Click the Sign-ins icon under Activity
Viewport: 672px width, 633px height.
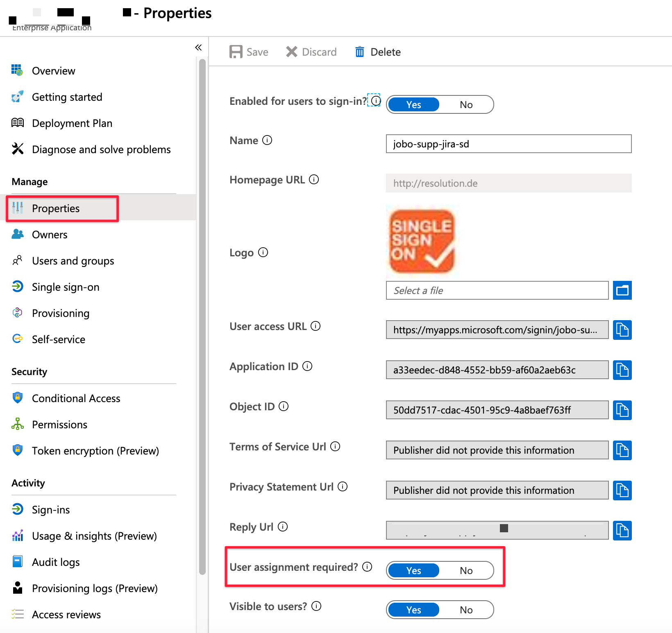17,509
